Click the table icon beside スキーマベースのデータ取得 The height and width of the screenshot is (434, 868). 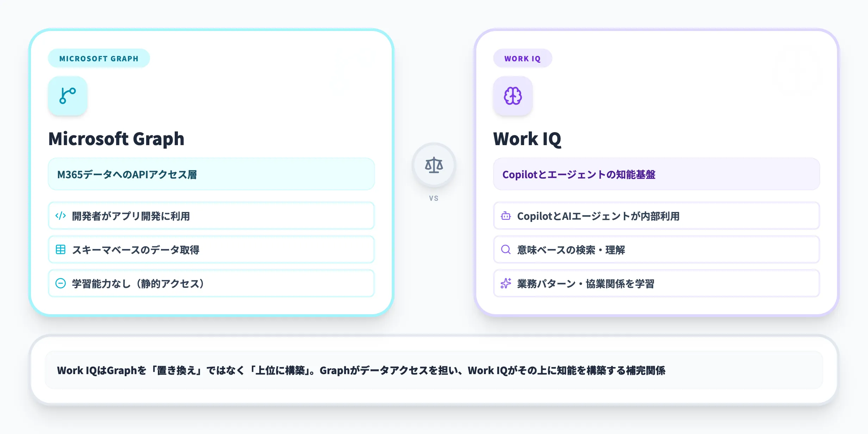pos(60,249)
